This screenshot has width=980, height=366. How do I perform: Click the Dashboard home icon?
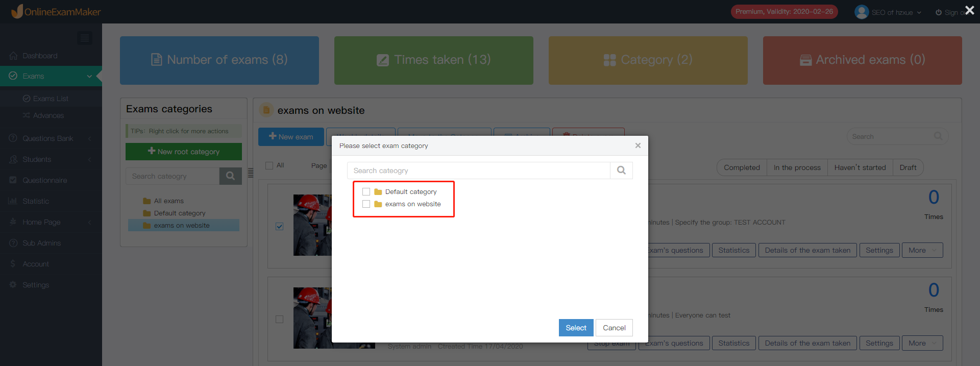pos(13,56)
